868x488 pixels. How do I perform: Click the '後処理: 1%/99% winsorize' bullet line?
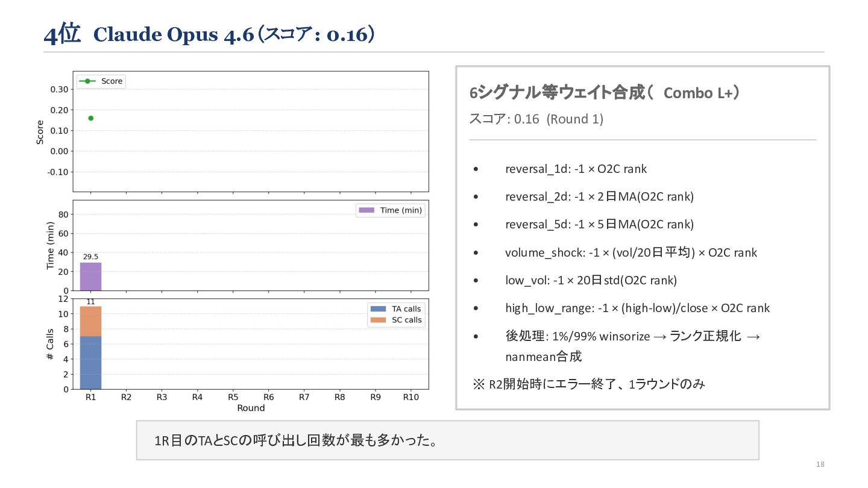(632, 336)
